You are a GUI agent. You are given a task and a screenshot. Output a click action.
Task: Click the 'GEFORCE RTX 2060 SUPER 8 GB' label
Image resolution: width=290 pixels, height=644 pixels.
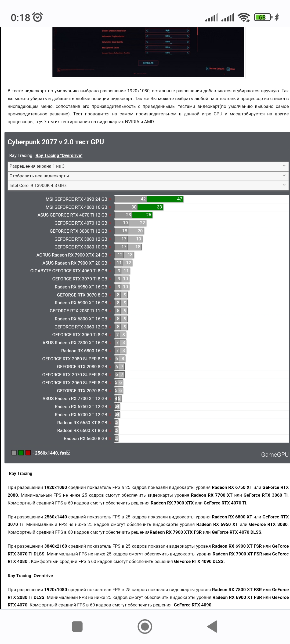point(75,383)
